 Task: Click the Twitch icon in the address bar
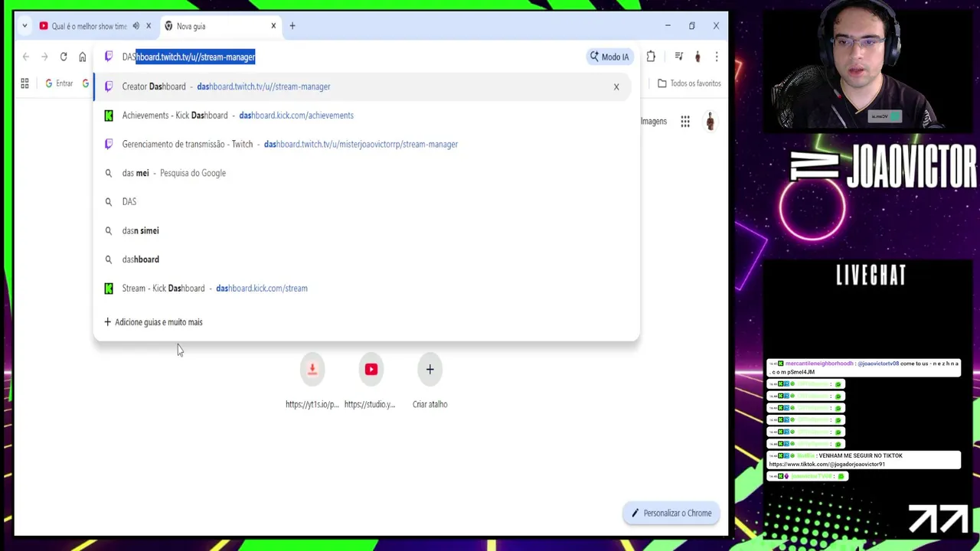pyautogui.click(x=109, y=57)
